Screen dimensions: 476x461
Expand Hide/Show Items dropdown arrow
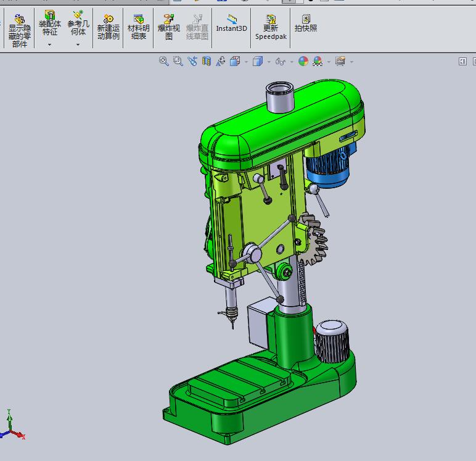(292, 62)
